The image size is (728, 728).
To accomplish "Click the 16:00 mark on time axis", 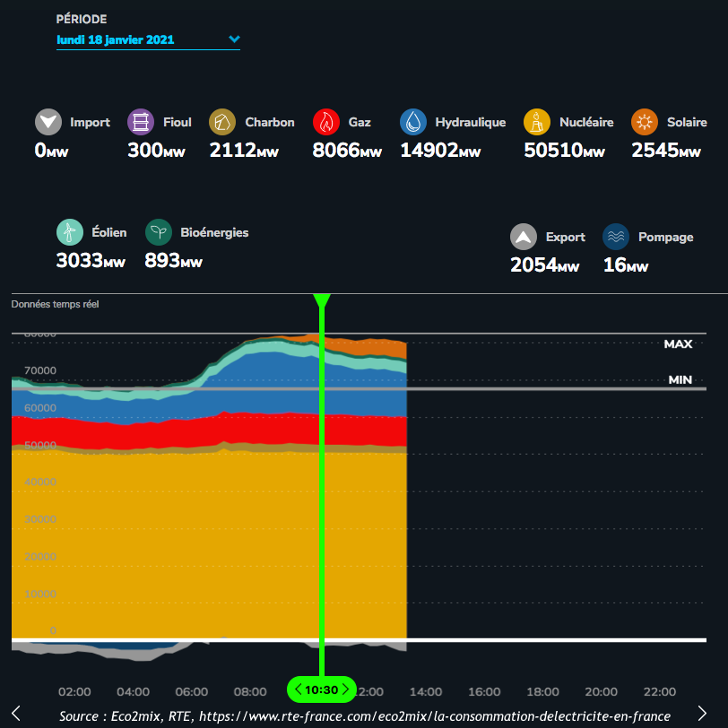I will tap(484, 692).
